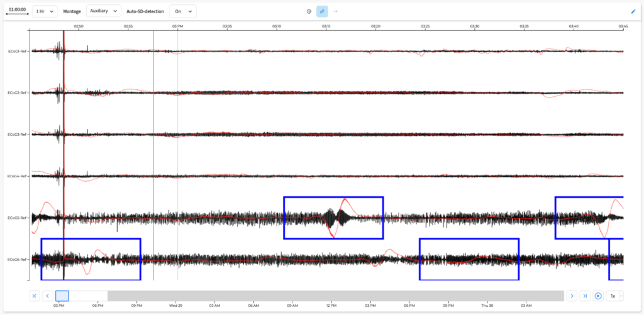Jump to recording end with skip-last button

[585, 296]
